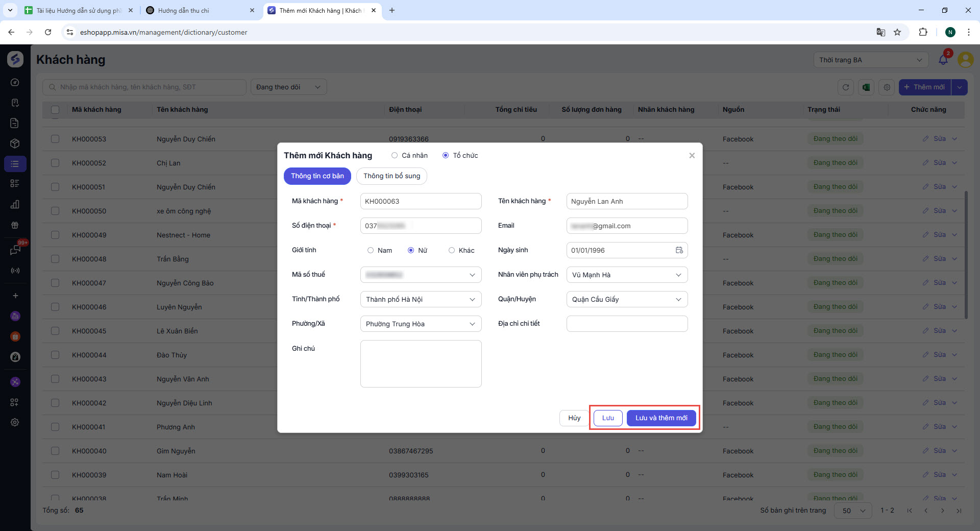
Task: Open the table settings gear icon
Action: (x=887, y=87)
